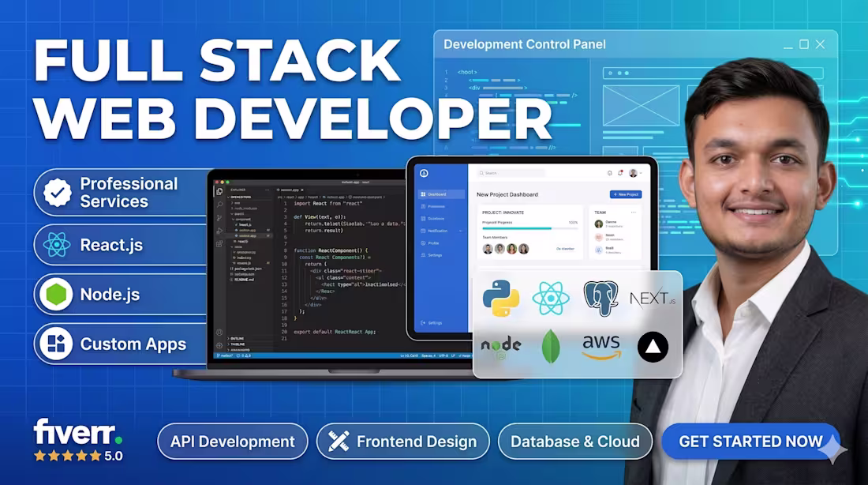Click the Node.js logo in the tech panel
Screen dimensions: 868x485
point(501,347)
